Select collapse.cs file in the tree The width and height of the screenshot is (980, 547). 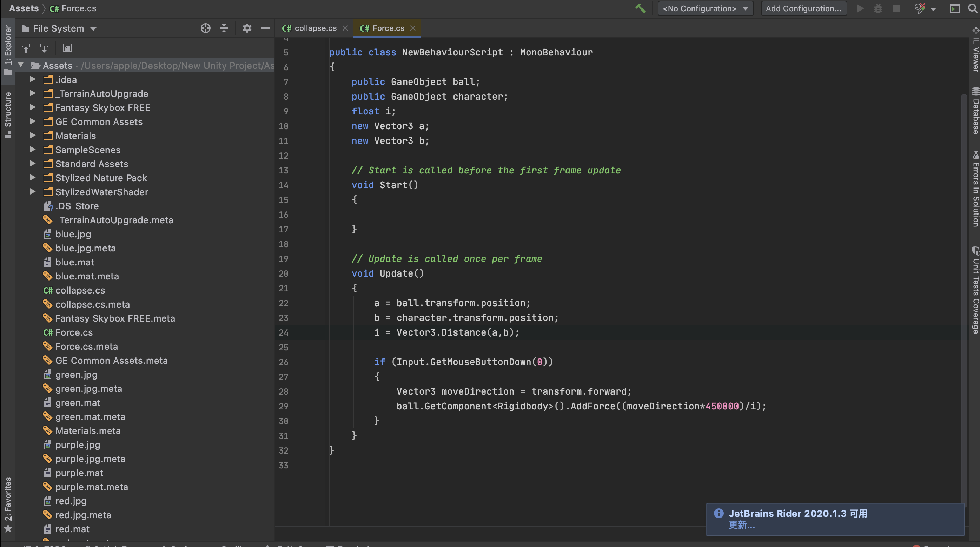click(80, 290)
